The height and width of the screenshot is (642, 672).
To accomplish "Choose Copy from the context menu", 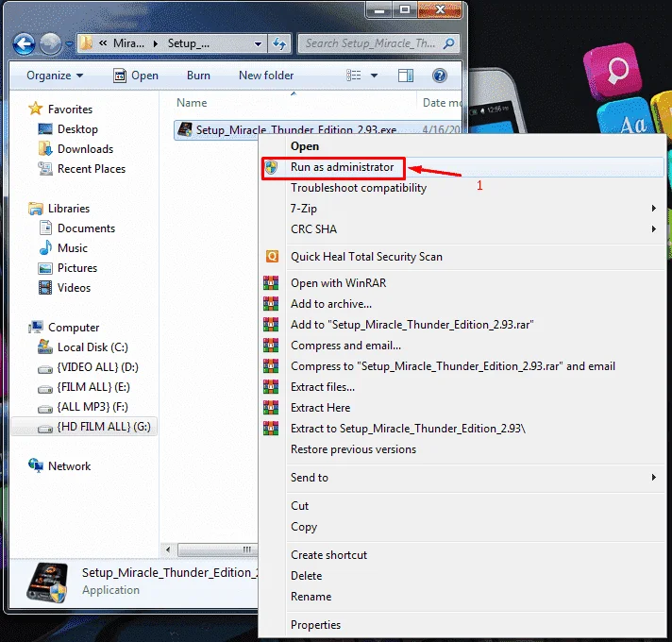I will [462, 527].
